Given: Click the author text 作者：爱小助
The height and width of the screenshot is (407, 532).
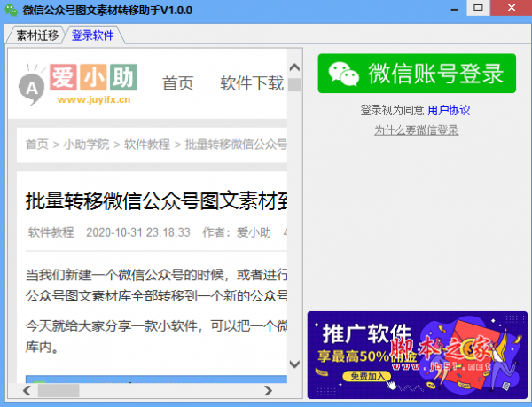Looking at the screenshot, I should pos(237,232).
